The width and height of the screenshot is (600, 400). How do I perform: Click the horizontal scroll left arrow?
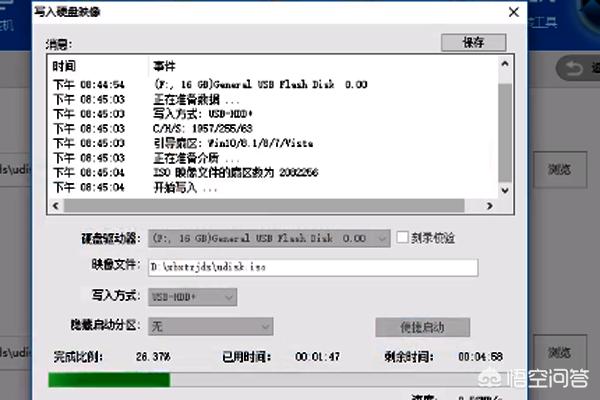[56, 206]
